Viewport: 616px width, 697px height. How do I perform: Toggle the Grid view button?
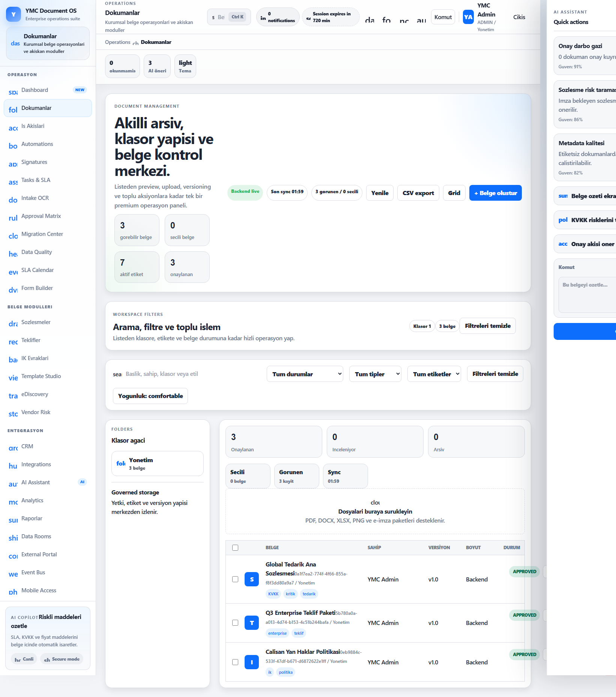[x=454, y=193]
